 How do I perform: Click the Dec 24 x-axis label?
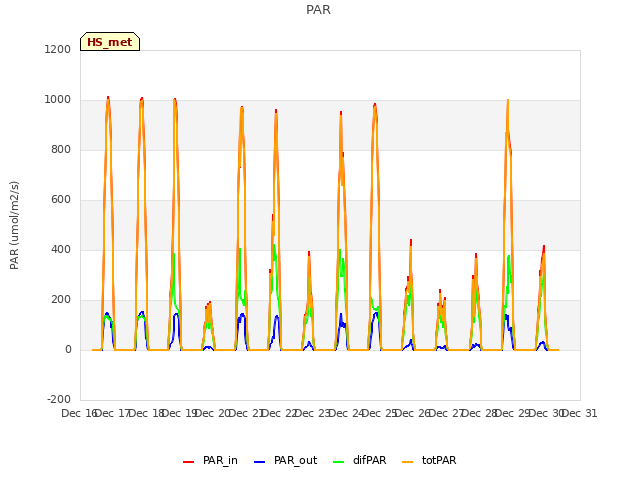(346, 413)
